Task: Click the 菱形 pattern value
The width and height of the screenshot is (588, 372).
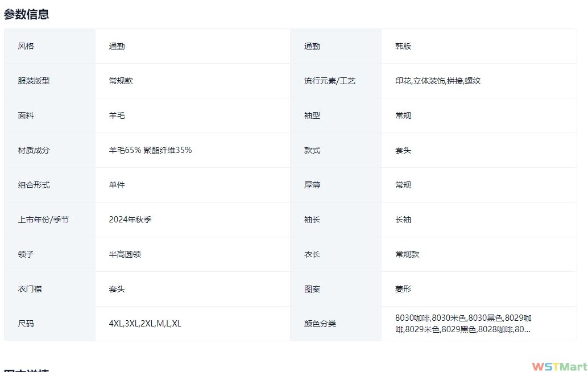Action: [x=403, y=289]
